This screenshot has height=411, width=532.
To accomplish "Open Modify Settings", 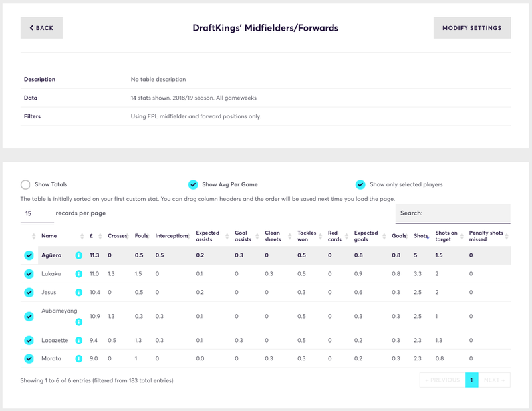I will [x=472, y=28].
